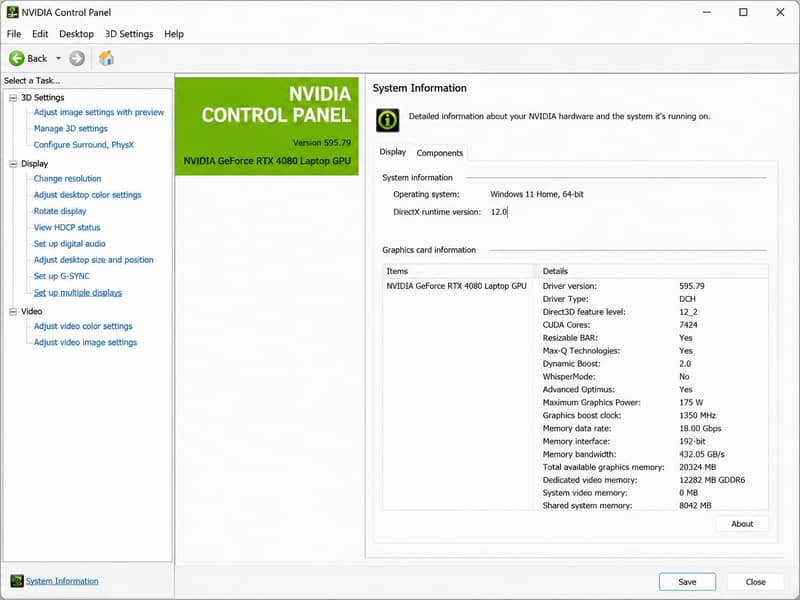
Task: Click the Back button label
Action: 37,59
